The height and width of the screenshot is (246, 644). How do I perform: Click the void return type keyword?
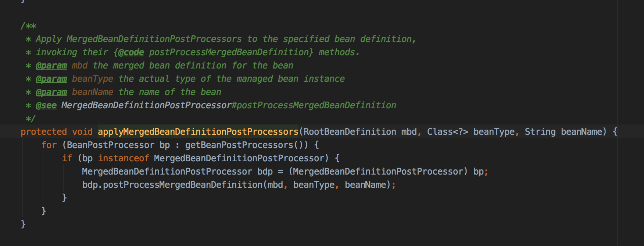(82, 132)
